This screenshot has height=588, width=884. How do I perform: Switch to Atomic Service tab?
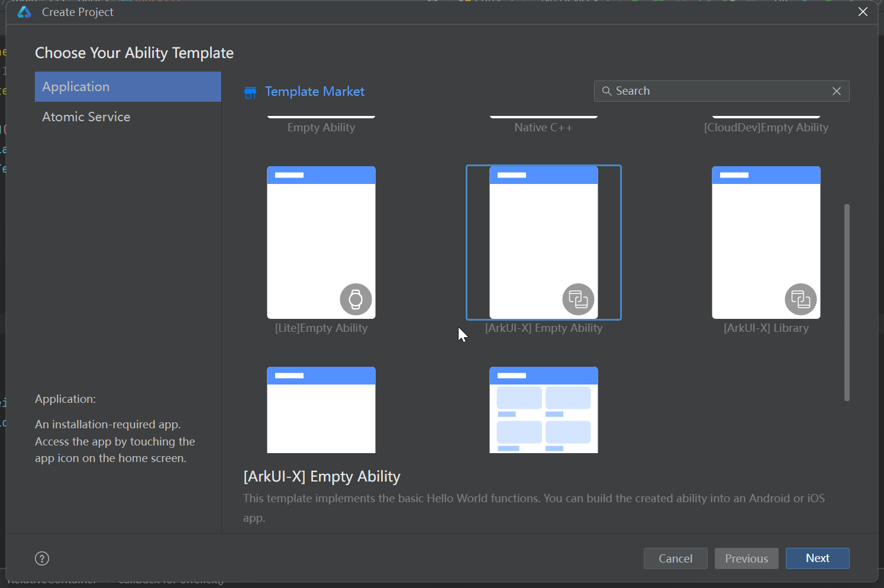coord(128,117)
